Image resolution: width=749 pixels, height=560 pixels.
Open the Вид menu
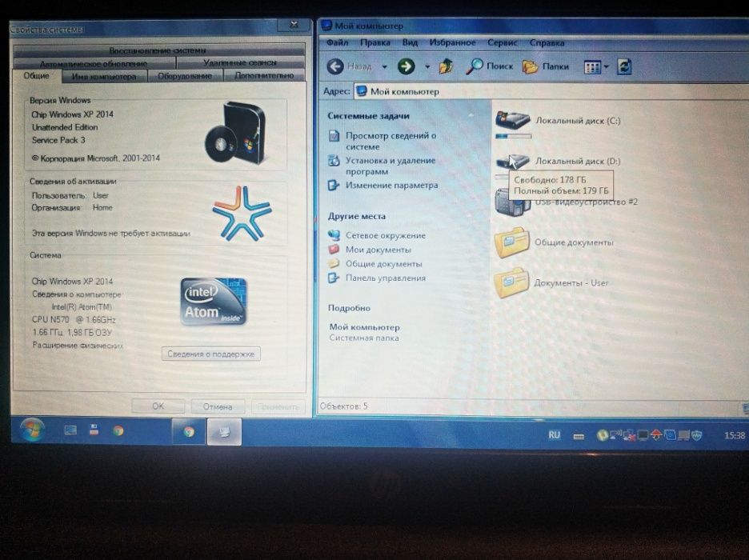click(x=410, y=42)
